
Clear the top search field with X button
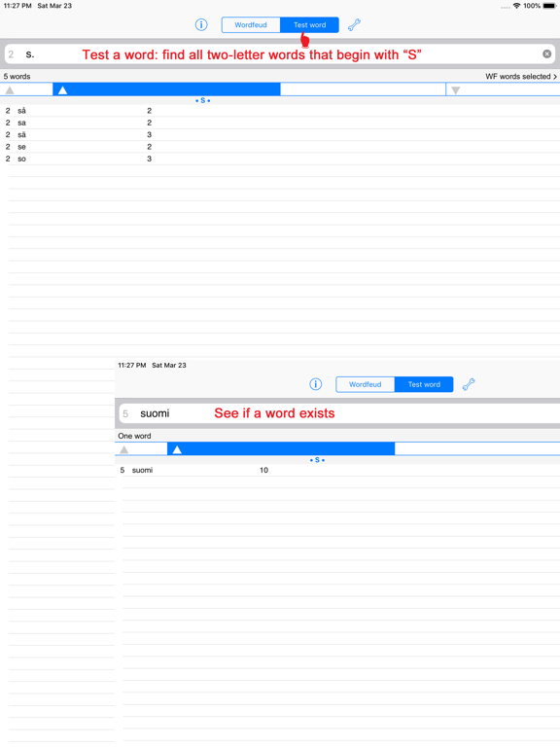click(x=547, y=53)
